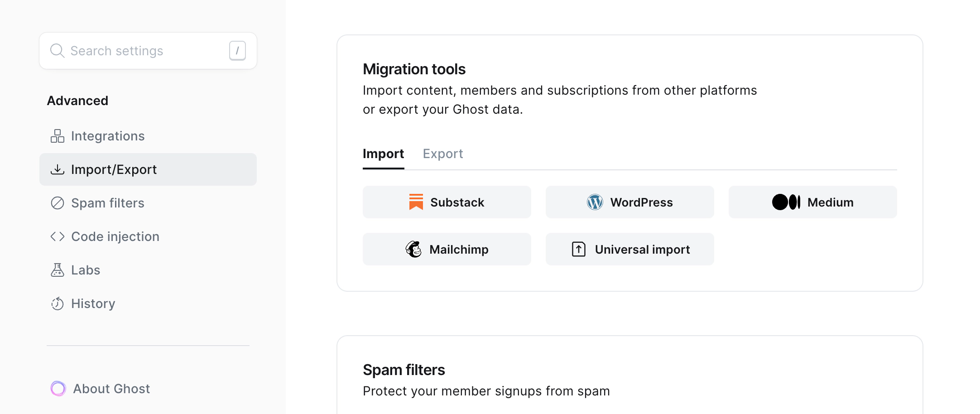The height and width of the screenshot is (414, 980).
Task: Start the Mailchimp import
Action: click(x=447, y=249)
